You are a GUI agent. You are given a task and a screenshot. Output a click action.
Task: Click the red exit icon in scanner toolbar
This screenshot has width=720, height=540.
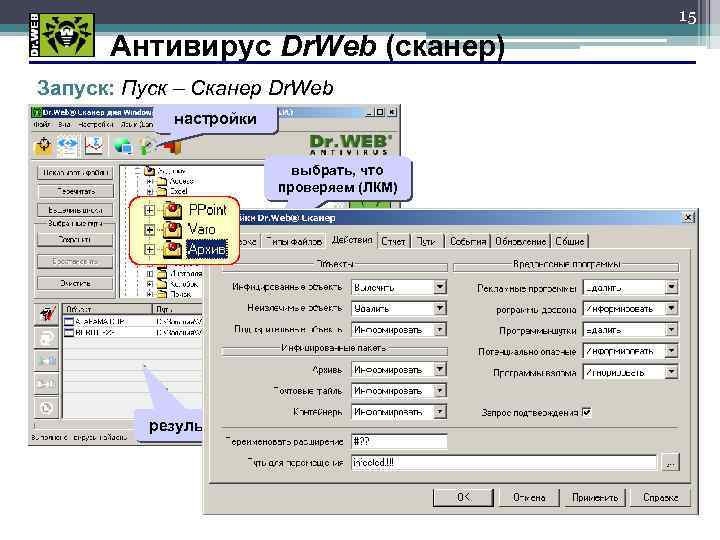(x=172, y=146)
